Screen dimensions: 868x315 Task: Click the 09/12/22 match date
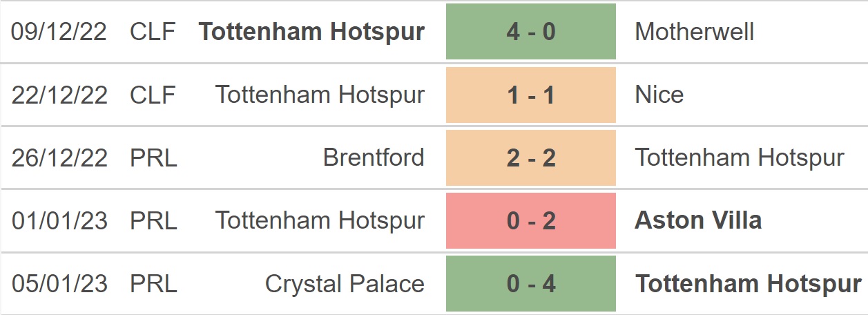click(59, 32)
